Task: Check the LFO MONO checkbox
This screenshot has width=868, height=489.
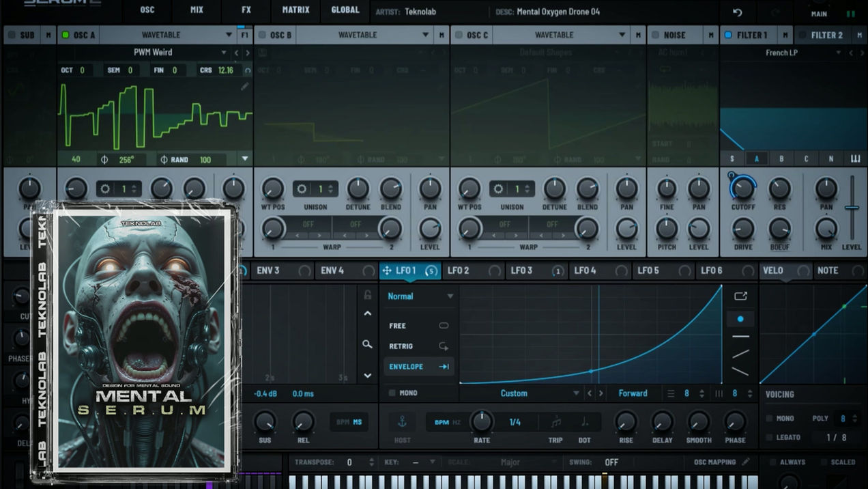Action: 392,393
